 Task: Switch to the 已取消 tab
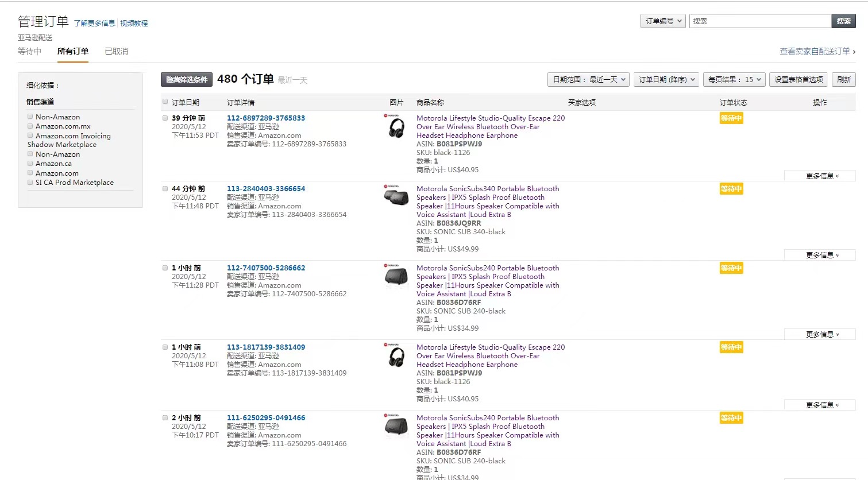pos(117,51)
